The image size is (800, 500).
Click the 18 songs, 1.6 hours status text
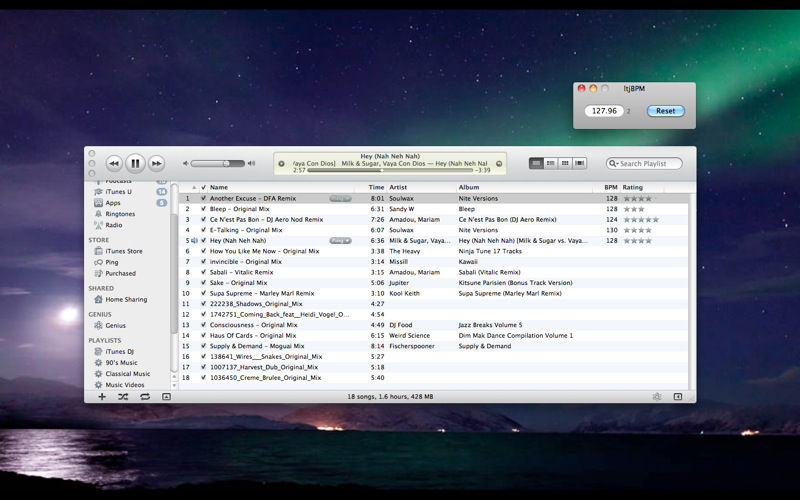pyautogui.click(x=390, y=397)
